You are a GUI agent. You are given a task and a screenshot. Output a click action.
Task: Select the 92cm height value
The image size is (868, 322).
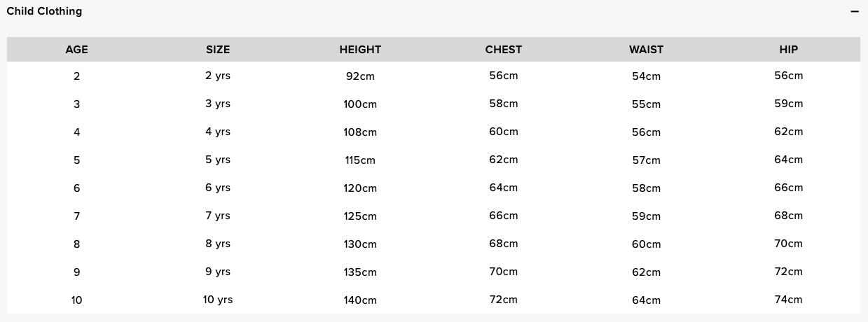[360, 76]
